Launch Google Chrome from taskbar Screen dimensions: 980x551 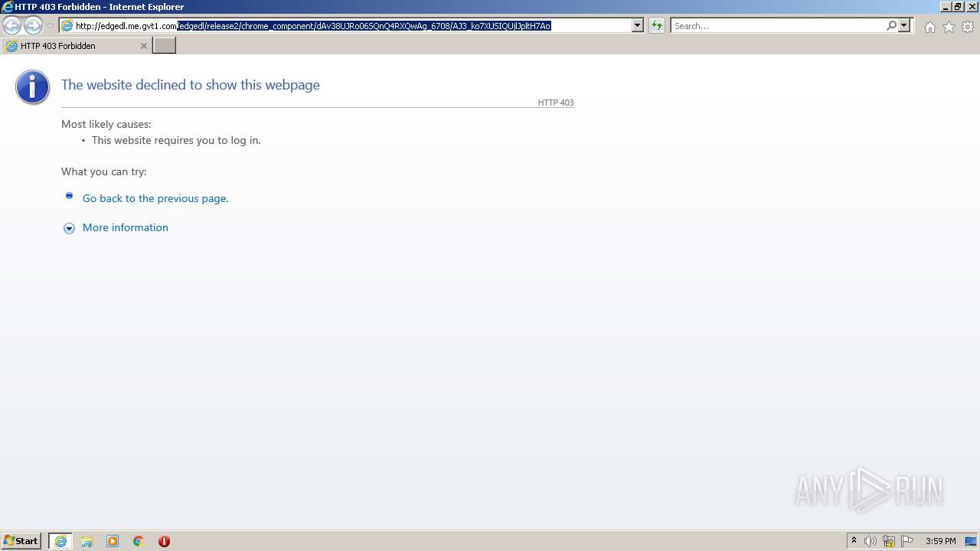pyautogui.click(x=139, y=541)
